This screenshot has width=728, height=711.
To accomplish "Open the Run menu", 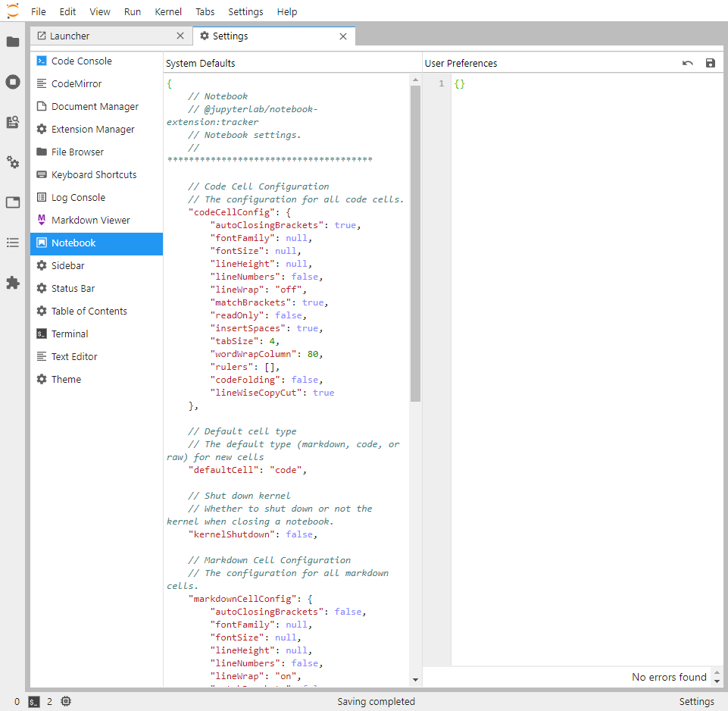I will click(x=133, y=11).
